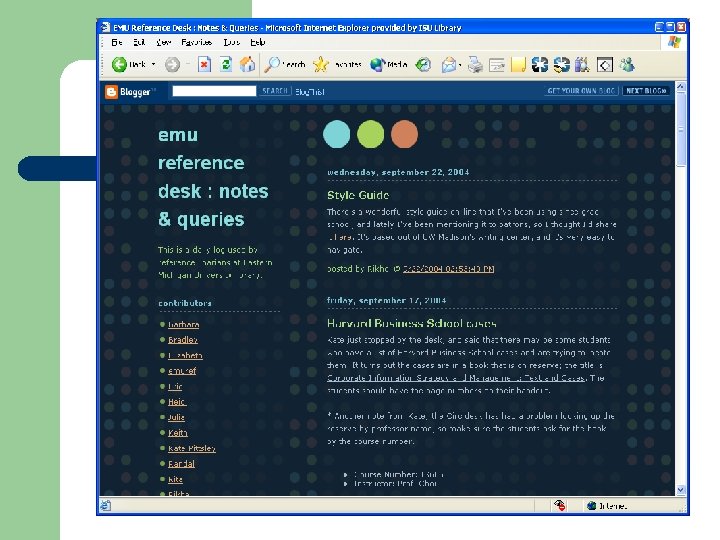Focus the Blogger navbar search field

point(214,91)
